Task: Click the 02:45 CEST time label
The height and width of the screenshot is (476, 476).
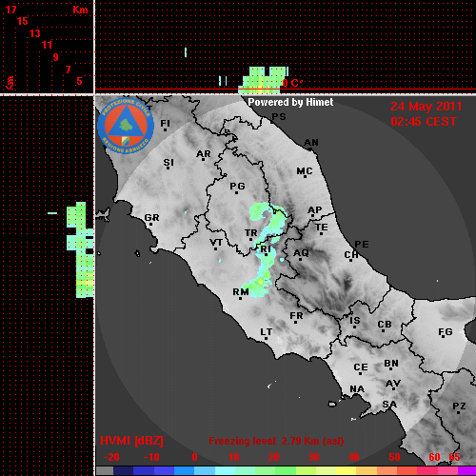Action: coord(424,122)
